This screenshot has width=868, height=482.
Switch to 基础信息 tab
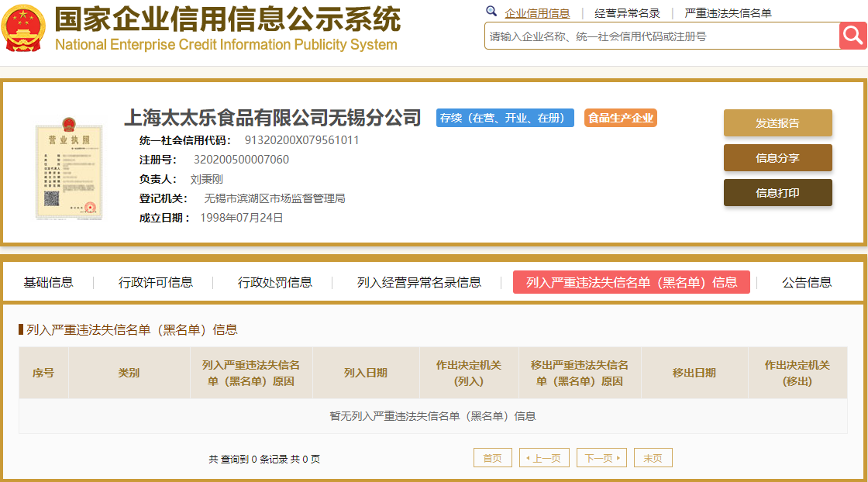tap(48, 282)
